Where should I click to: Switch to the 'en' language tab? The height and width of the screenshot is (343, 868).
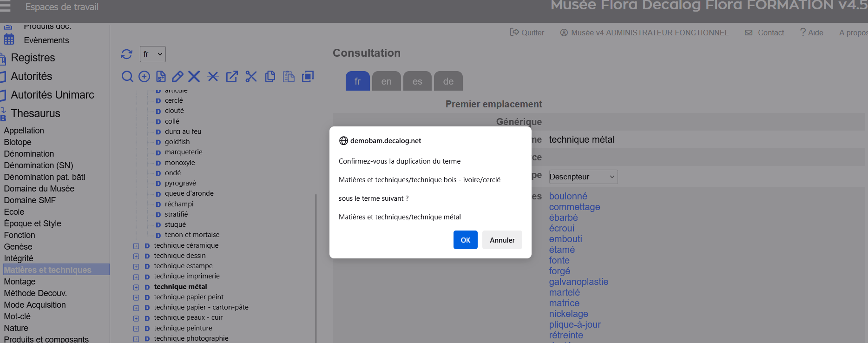[386, 81]
